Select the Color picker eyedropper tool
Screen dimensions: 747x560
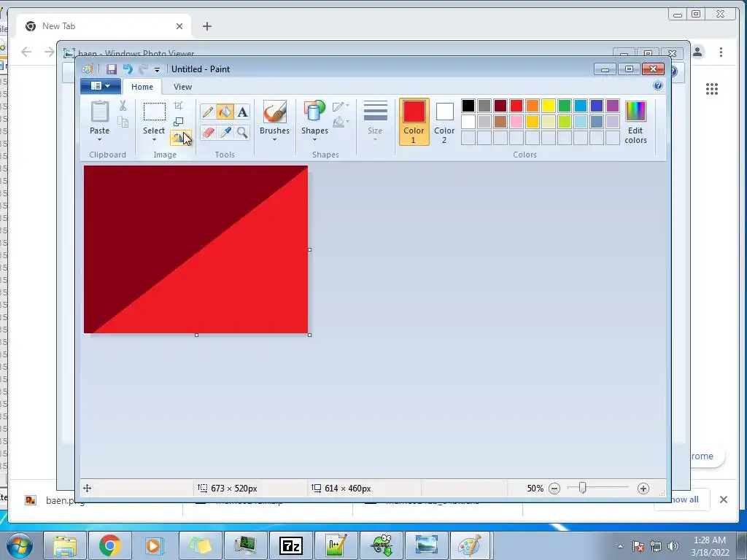[x=225, y=133]
